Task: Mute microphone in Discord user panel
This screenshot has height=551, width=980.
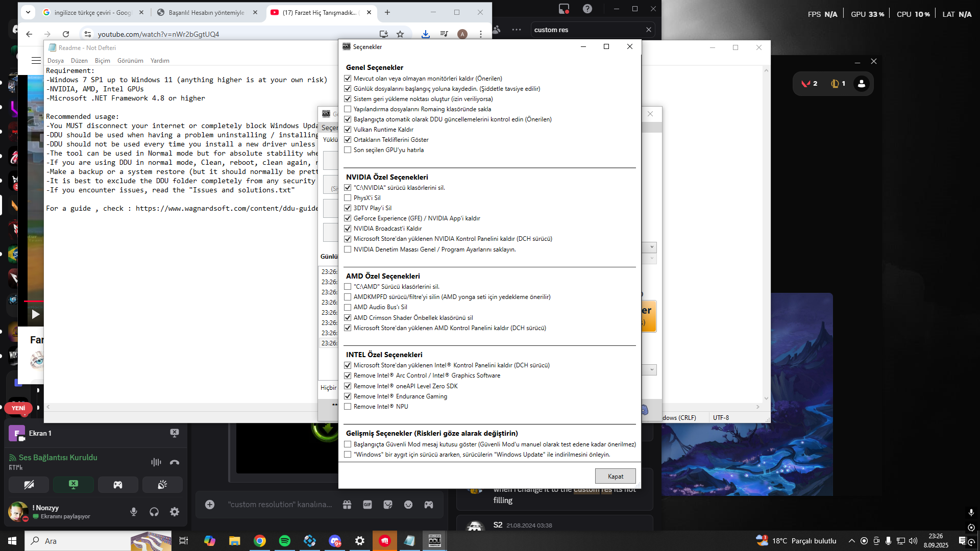Action: tap(134, 512)
